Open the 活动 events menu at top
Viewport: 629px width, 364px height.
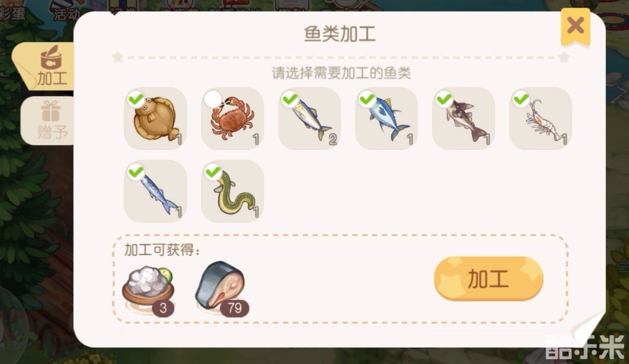(67, 13)
